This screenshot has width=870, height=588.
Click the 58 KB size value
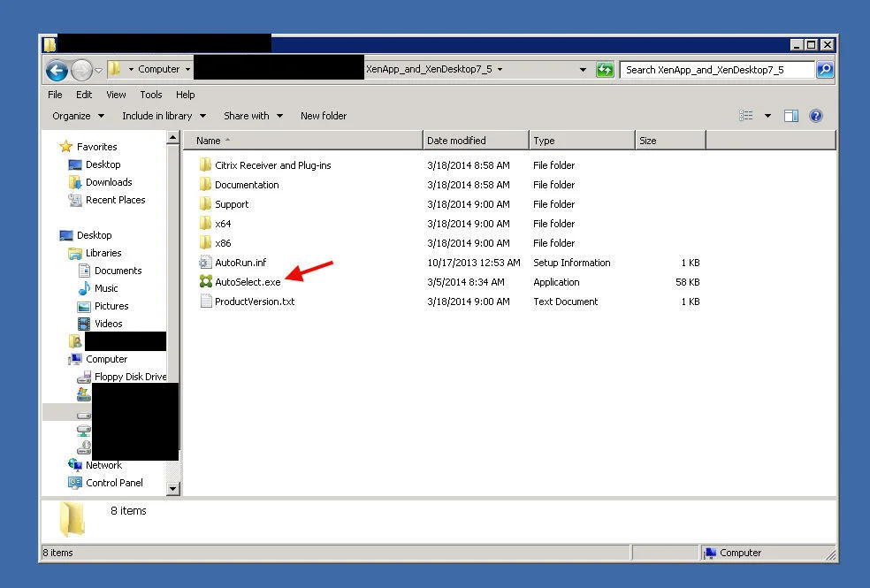pyautogui.click(x=687, y=282)
